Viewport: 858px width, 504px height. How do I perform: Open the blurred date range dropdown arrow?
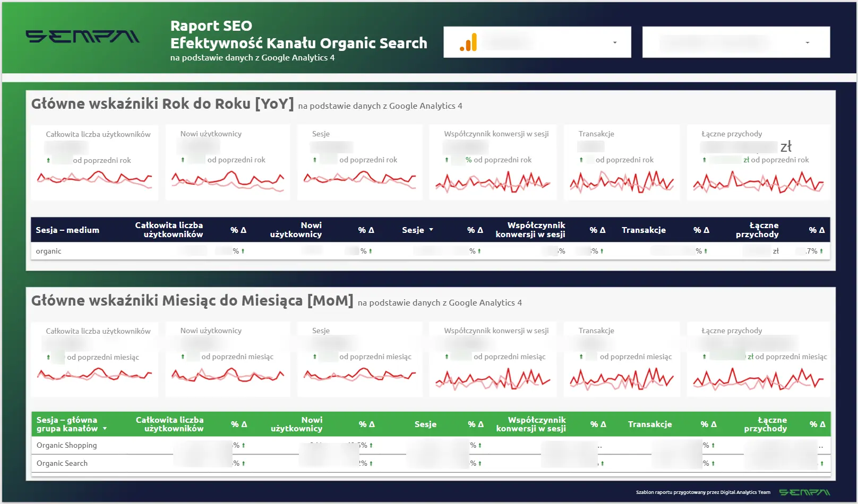tap(808, 42)
